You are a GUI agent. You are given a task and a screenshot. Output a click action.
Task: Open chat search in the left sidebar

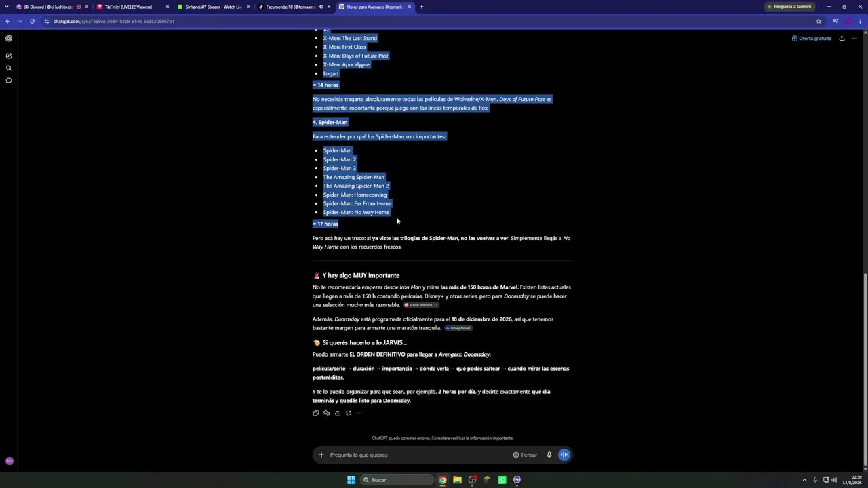[9, 68]
